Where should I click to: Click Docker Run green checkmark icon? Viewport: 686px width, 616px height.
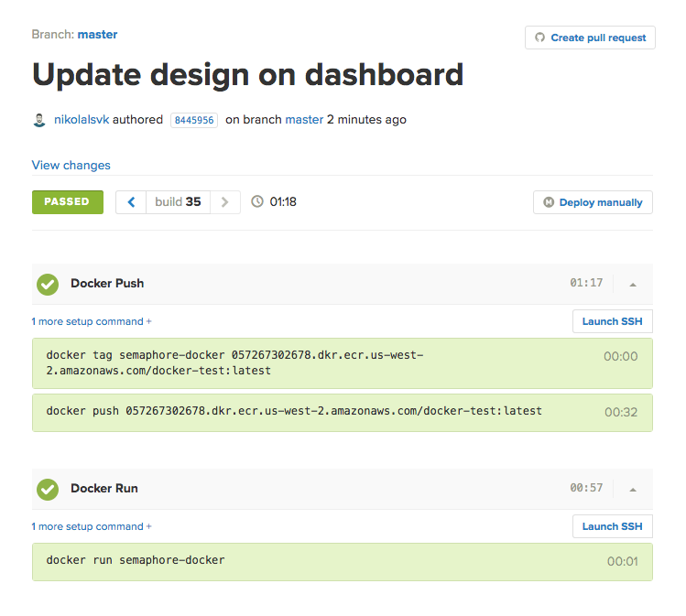(x=48, y=489)
